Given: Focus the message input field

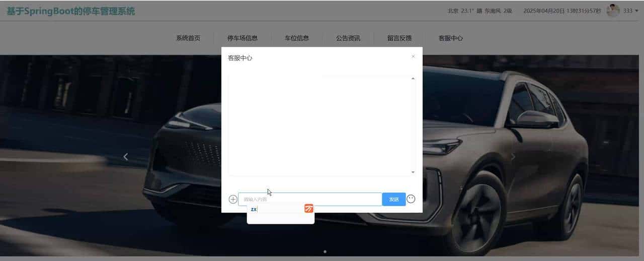Looking at the screenshot, I should click(x=310, y=199).
